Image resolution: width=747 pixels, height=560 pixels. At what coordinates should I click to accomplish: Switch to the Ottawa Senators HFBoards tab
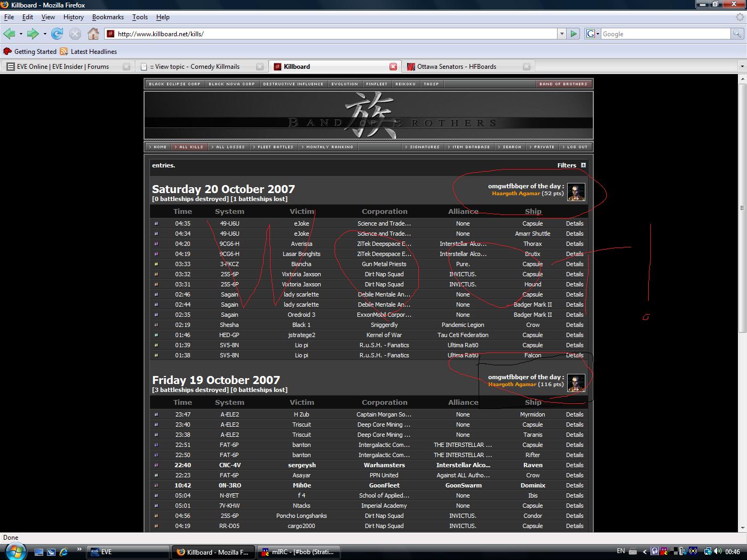(x=468, y=67)
